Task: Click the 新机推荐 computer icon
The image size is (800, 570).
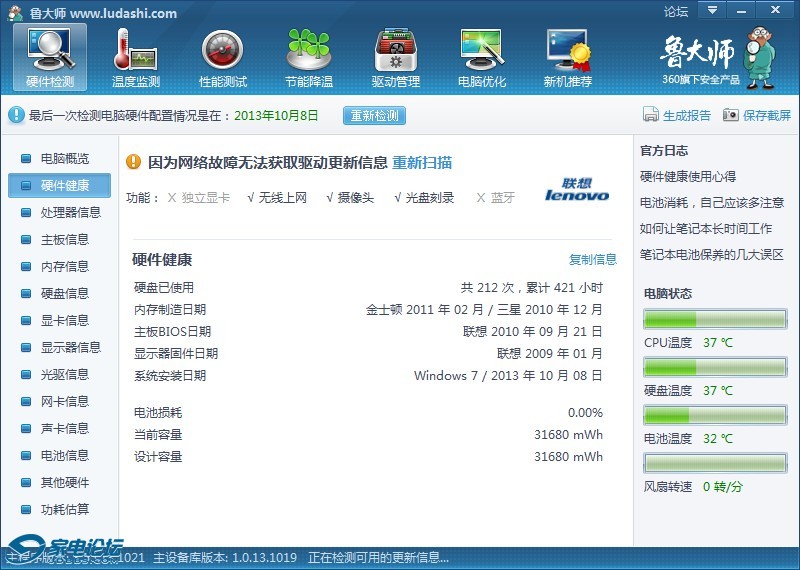Action: tap(567, 48)
